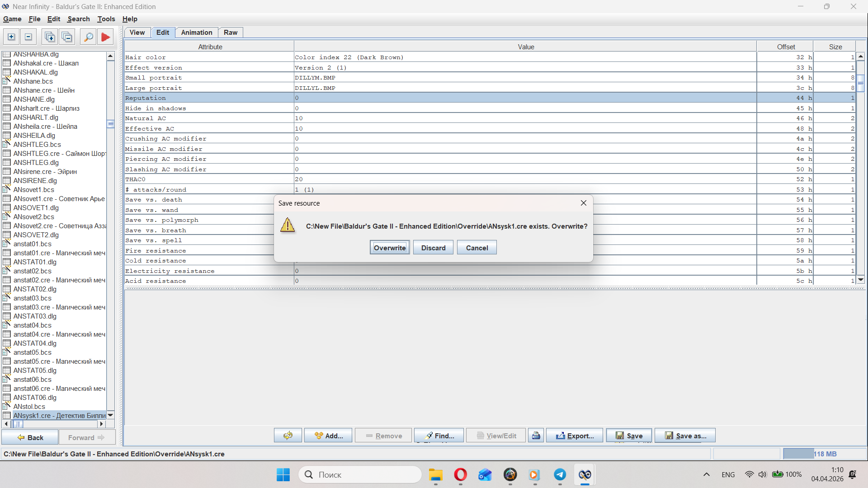Select ANsirene.cre in the resource tree
Image resolution: width=868 pixels, height=488 pixels.
pyautogui.click(x=45, y=172)
